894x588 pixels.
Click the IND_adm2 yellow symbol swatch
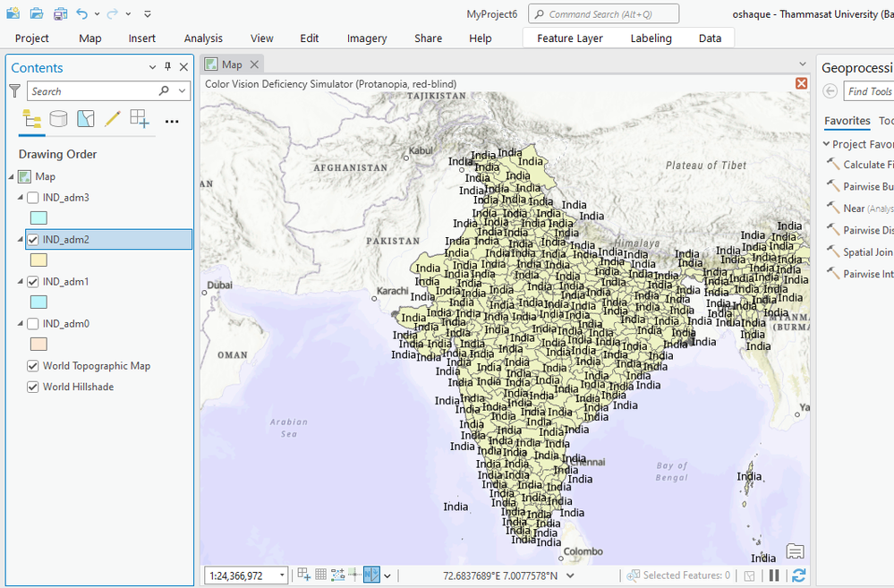38,260
